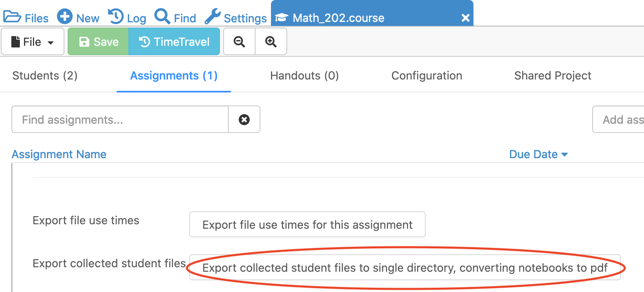Open TimeTravel history view

click(x=174, y=42)
